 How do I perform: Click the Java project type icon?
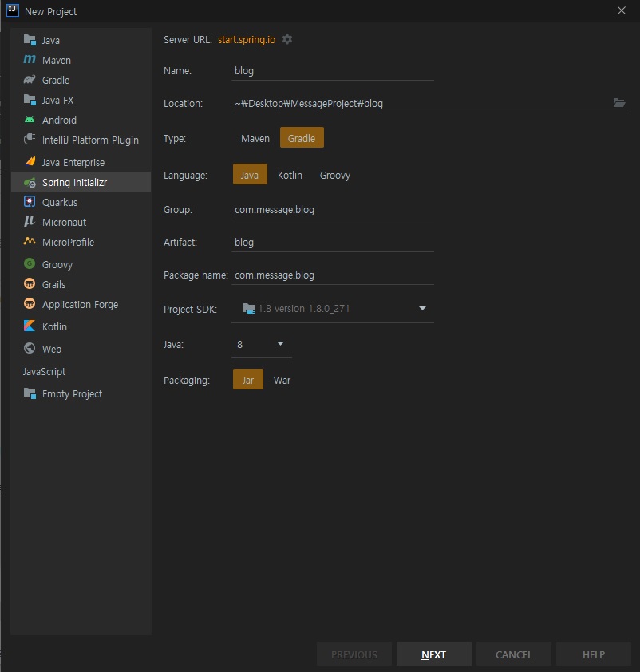pyautogui.click(x=30, y=40)
